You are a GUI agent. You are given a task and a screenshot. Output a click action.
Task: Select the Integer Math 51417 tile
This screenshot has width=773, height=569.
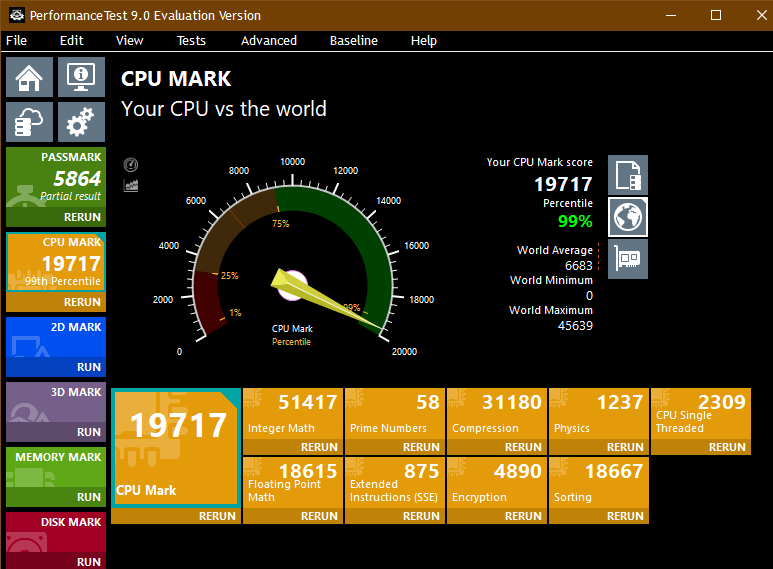coord(293,414)
